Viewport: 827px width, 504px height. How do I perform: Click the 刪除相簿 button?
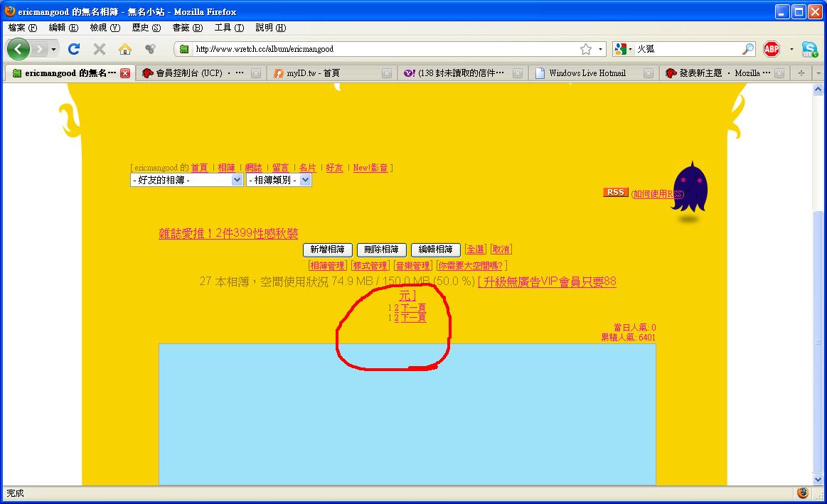(381, 250)
